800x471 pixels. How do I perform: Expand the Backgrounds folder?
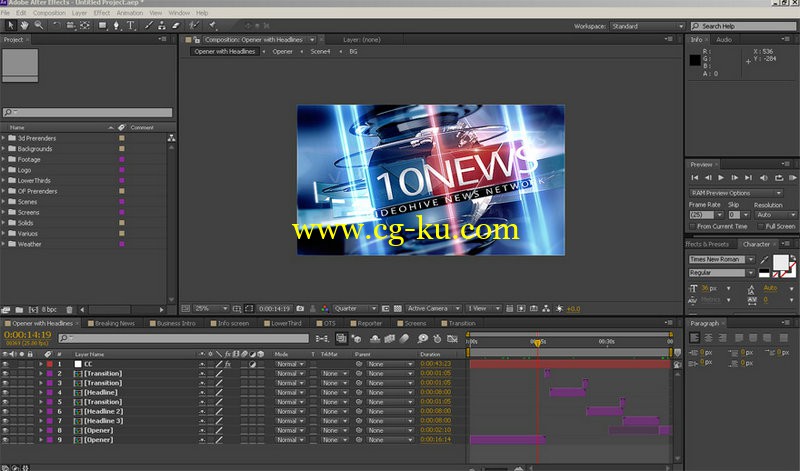point(4,149)
